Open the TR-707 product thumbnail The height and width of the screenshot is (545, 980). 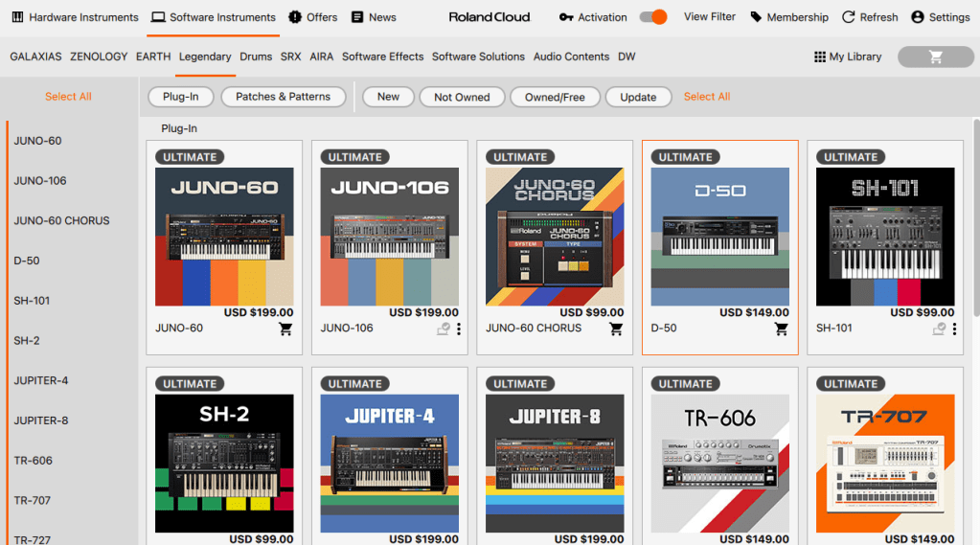(885, 464)
